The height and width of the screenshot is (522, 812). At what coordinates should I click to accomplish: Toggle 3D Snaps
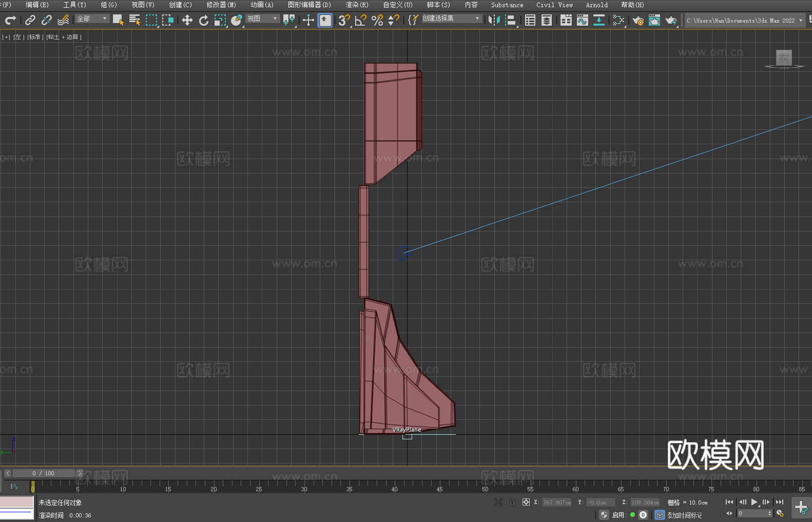pyautogui.click(x=344, y=20)
